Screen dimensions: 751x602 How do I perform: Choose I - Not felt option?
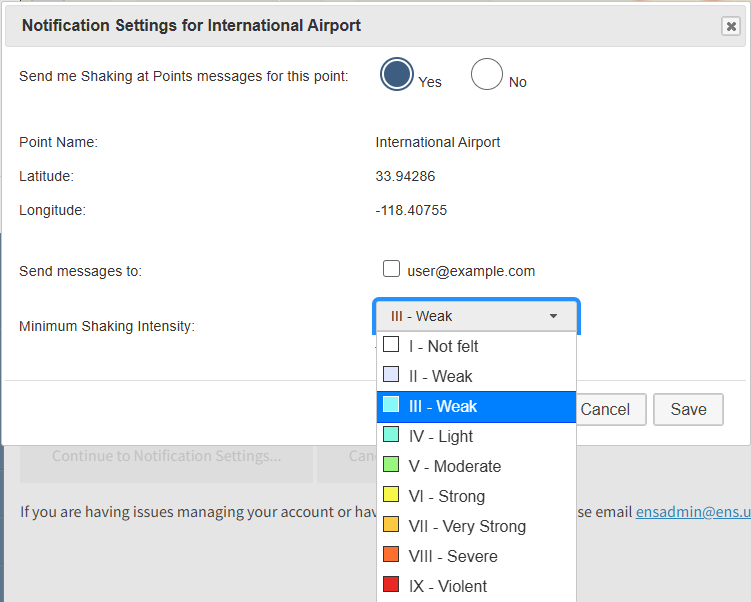(x=476, y=346)
